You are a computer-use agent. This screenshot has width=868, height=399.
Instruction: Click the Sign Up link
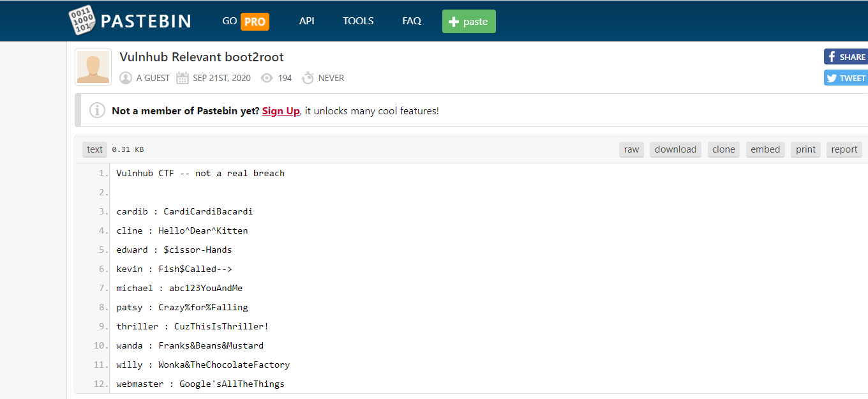[x=281, y=111]
